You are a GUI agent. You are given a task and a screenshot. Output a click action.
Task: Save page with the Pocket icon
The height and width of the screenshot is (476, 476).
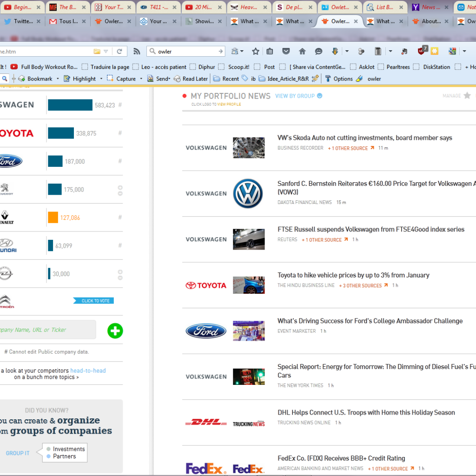[x=286, y=51]
